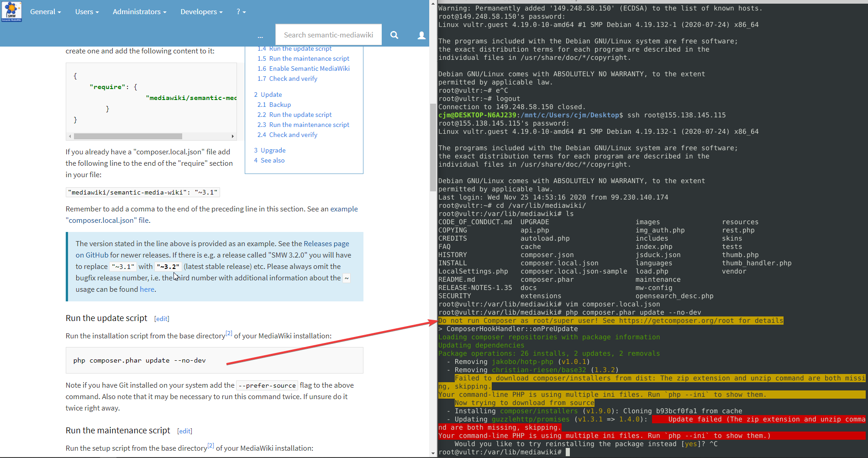Click 'composer.phar' in the terminal file listing
Screen dimensions: 868x458
[x=547, y=279]
